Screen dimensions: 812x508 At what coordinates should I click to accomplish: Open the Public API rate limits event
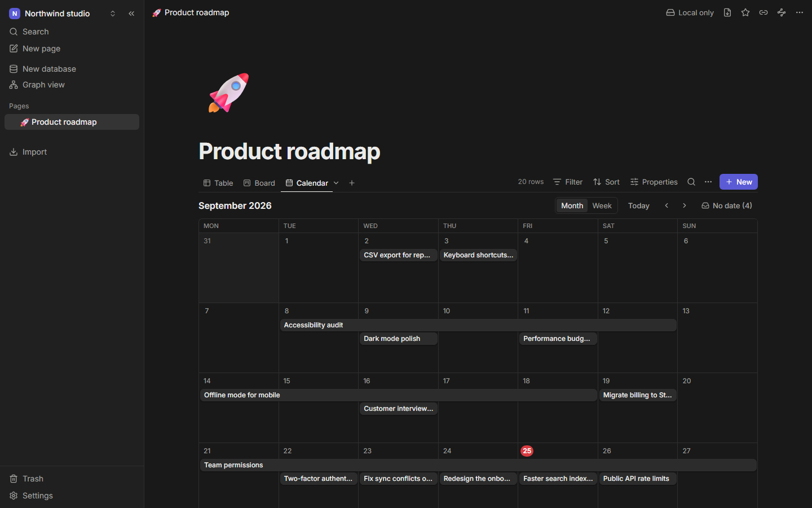pos(638,479)
